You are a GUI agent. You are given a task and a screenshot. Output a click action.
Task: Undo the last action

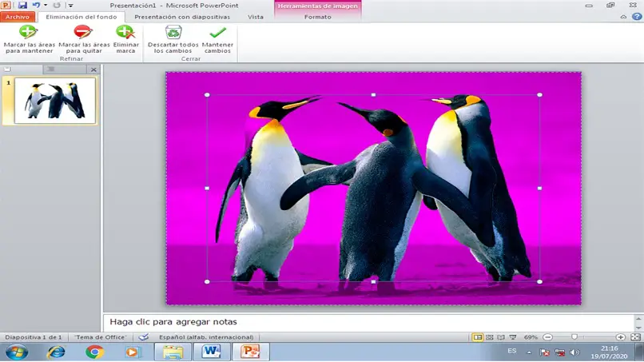pyautogui.click(x=36, y=6)
